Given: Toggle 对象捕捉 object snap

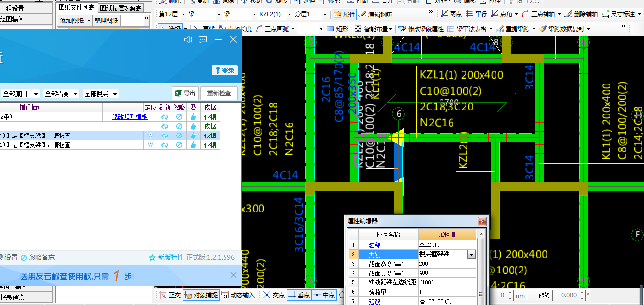Looking at the screenshot, I should click(x=200, y=295).
